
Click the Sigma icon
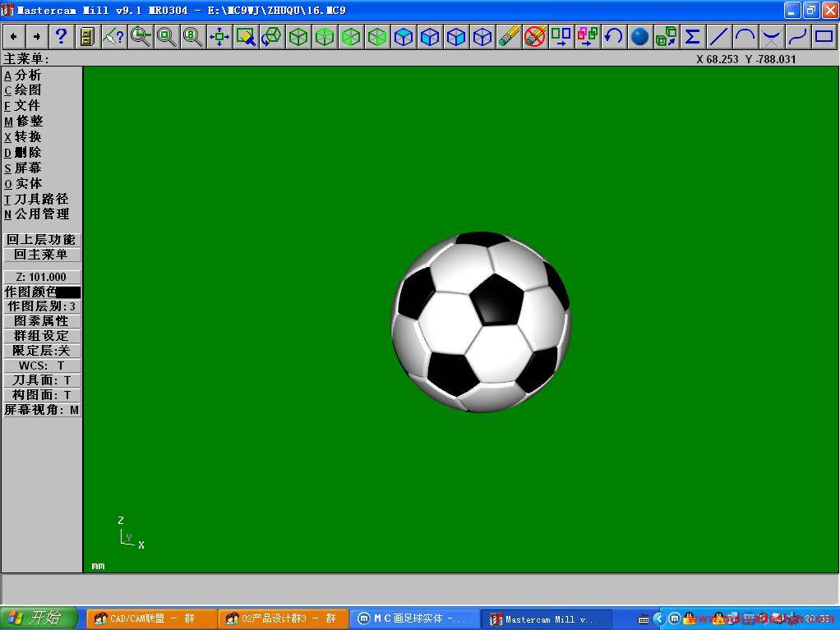tap(693, 36)
